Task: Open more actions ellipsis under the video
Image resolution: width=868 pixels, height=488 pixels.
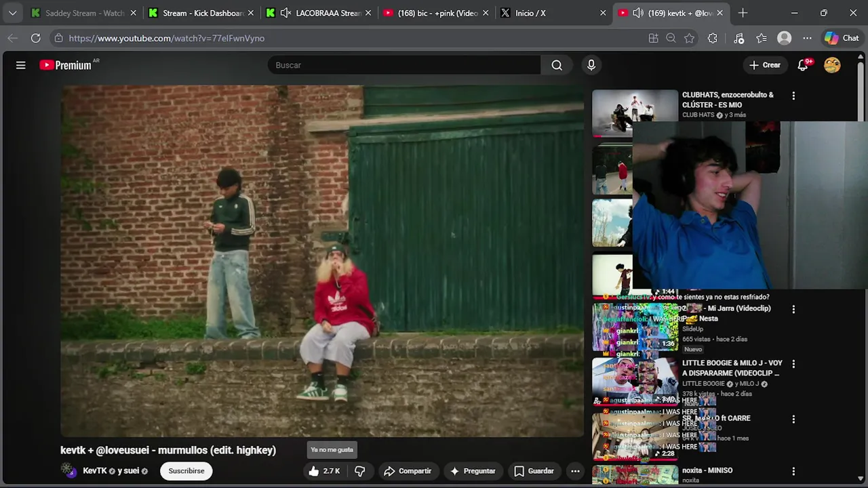Action: click(575, 471)
